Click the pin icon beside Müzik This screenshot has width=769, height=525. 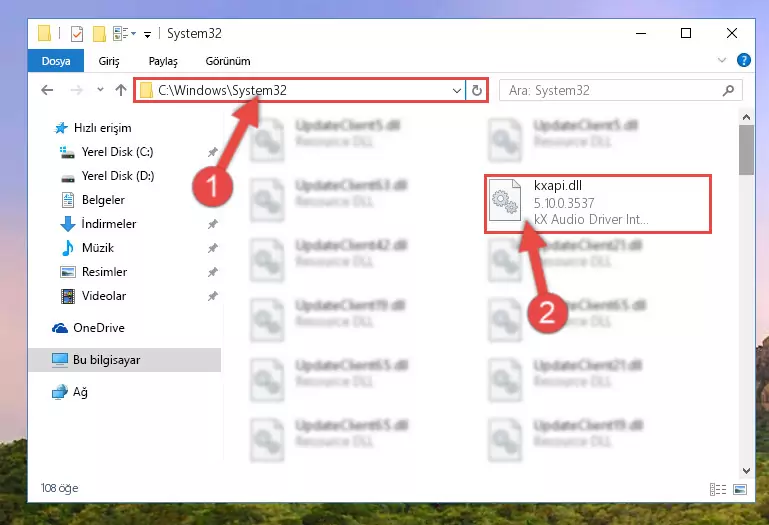(x=212, y=248)
